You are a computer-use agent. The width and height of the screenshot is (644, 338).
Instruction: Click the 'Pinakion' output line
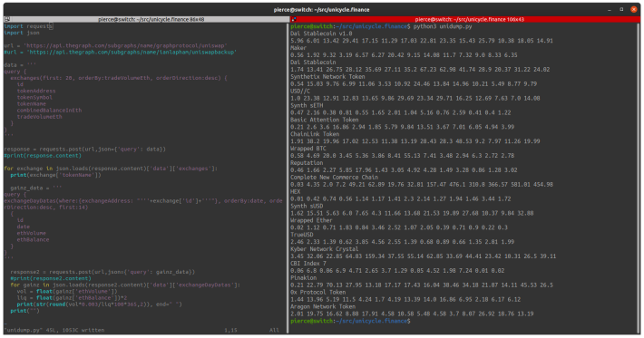(304, 277)
